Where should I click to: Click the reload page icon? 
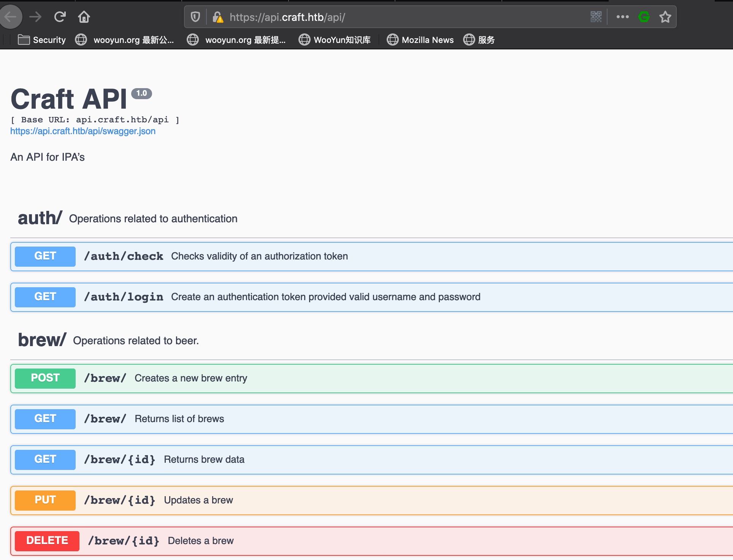coord(60,17)
